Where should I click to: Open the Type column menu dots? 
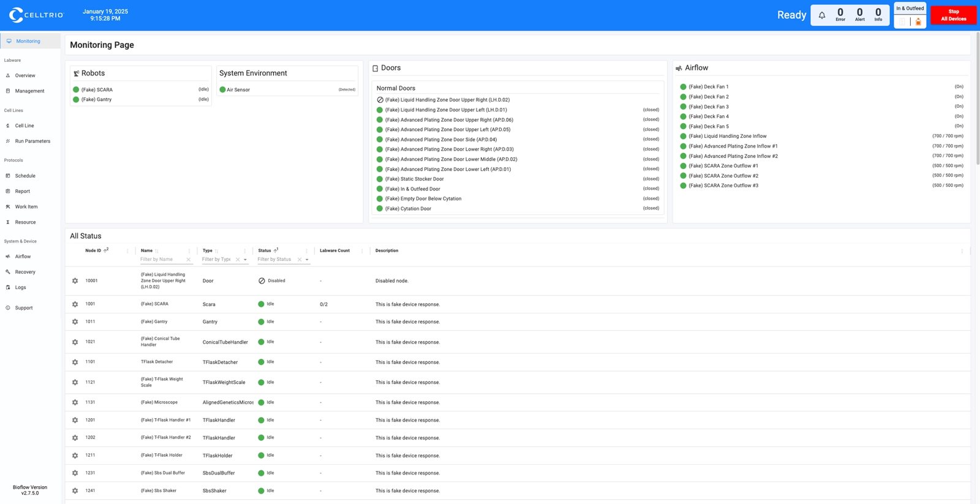245,251
